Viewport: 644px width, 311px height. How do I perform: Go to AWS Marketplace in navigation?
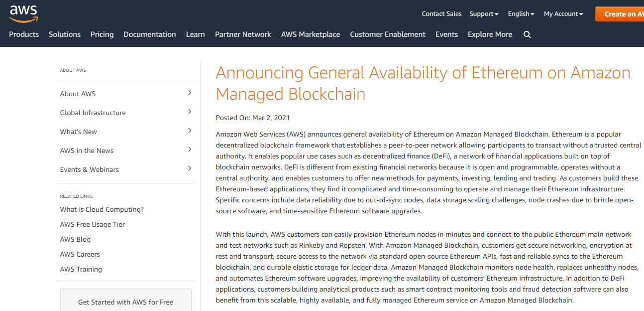point(311,34)
